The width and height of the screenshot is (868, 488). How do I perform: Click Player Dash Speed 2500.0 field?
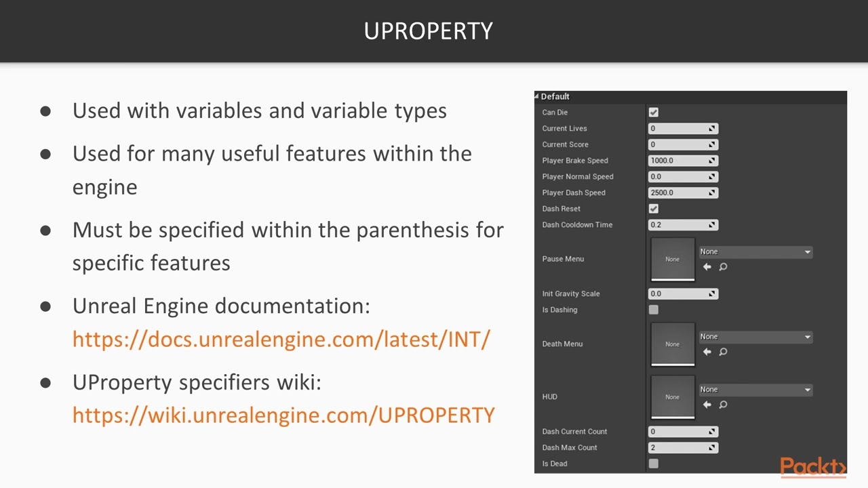pos(683,192)
